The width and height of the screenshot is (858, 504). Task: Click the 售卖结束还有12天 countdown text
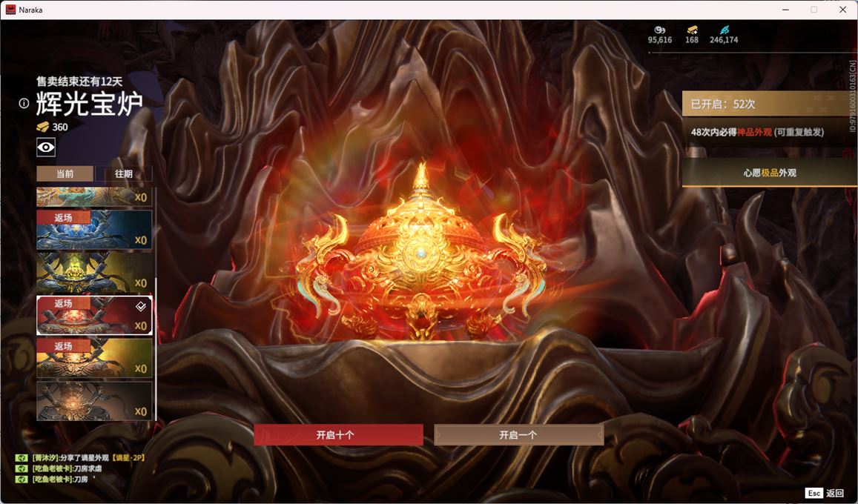(x=79, y=82)
